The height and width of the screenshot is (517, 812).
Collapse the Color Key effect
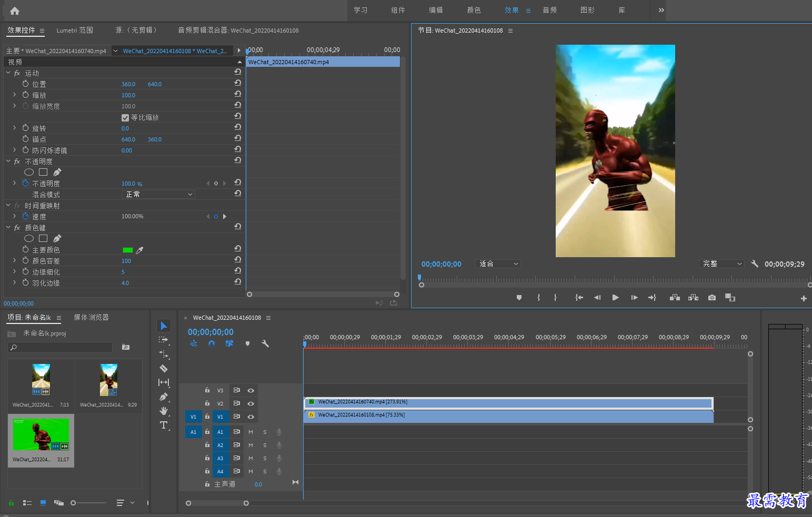click(8, 227)
